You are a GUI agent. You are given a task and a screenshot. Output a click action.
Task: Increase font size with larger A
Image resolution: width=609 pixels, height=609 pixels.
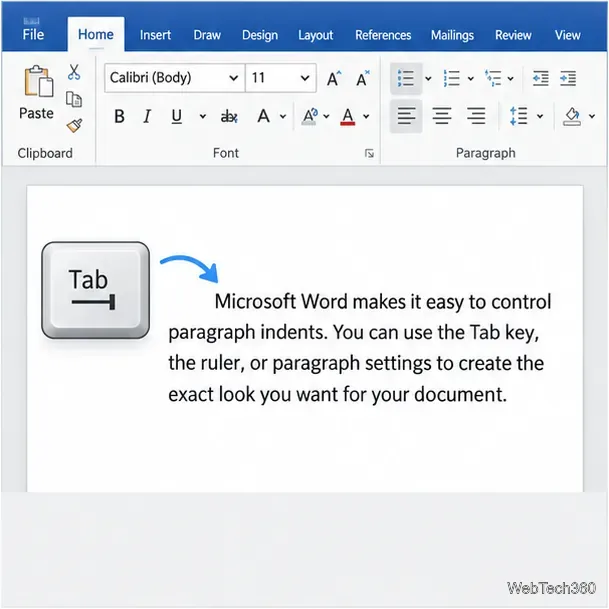[334, 78]
